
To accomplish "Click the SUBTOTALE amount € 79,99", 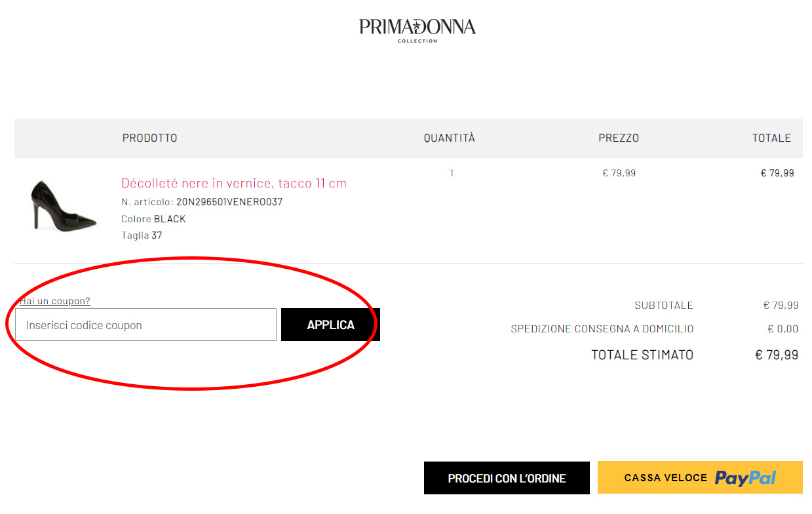I will click(x=781, y=305).
